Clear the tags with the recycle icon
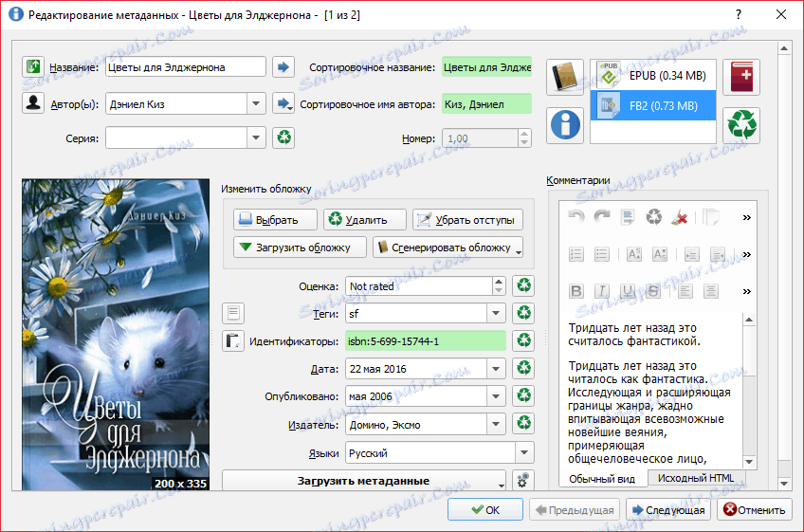This screenshot has height=532, width=804. (523, 313)
